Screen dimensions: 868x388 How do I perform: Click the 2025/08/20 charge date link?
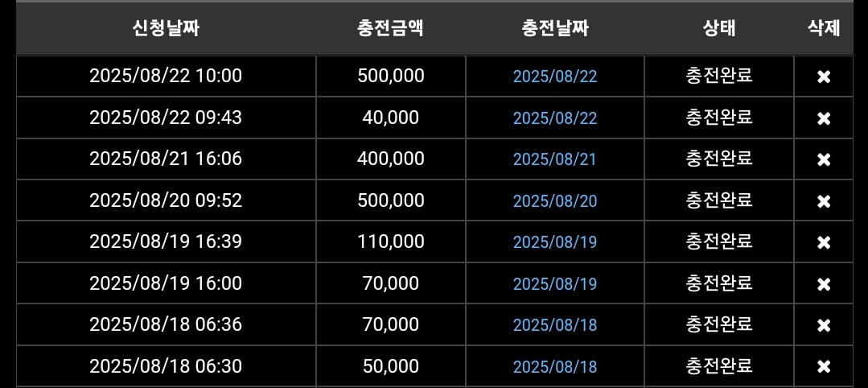(x=555, y=201)
